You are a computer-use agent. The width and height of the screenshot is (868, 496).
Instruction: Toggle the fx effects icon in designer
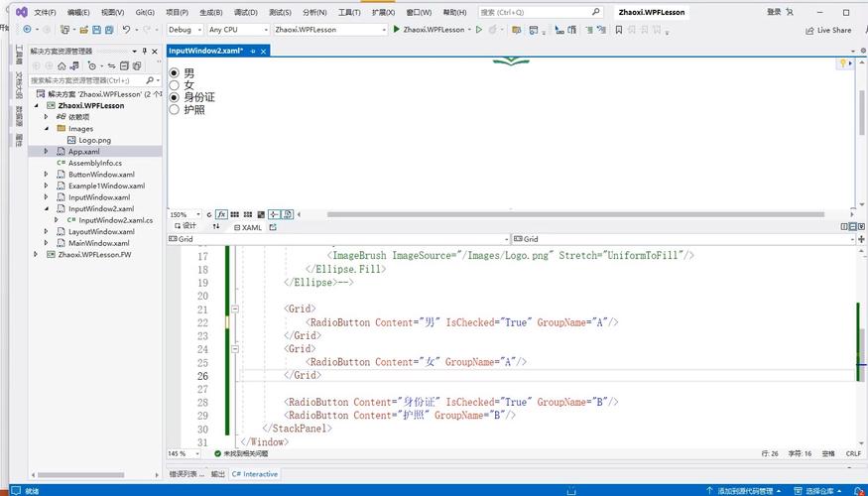(221, 214)
